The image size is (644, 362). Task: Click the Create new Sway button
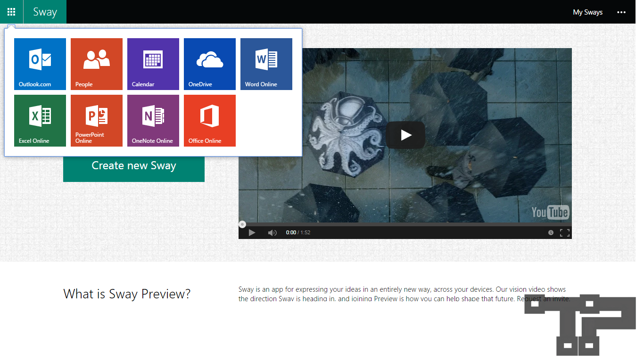(x=134, y=166)
